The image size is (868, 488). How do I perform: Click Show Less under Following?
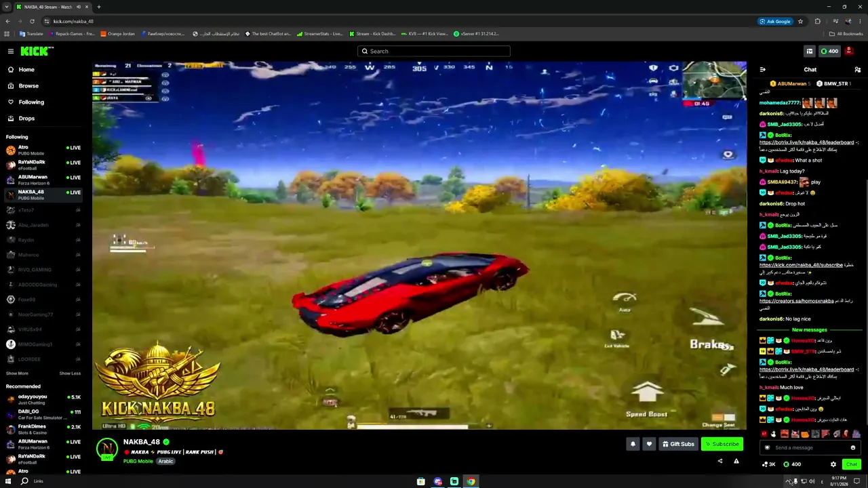click(x=70, y=373)
